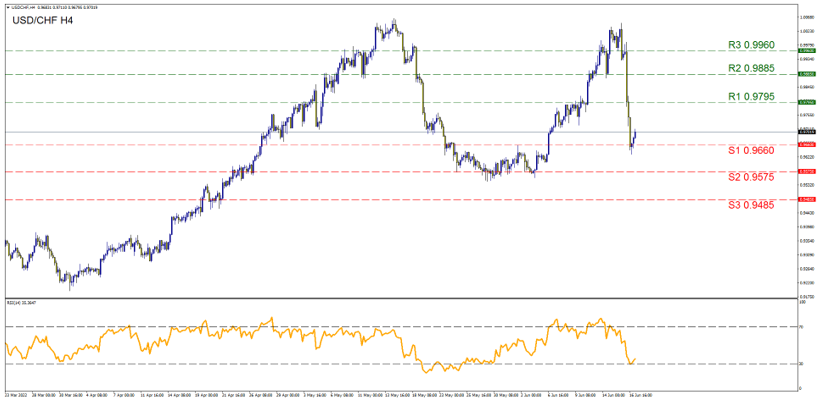The width and height of the screenshot is (823, 401).
Task: Click current price marker on price axis
Action: coord(807,131)
